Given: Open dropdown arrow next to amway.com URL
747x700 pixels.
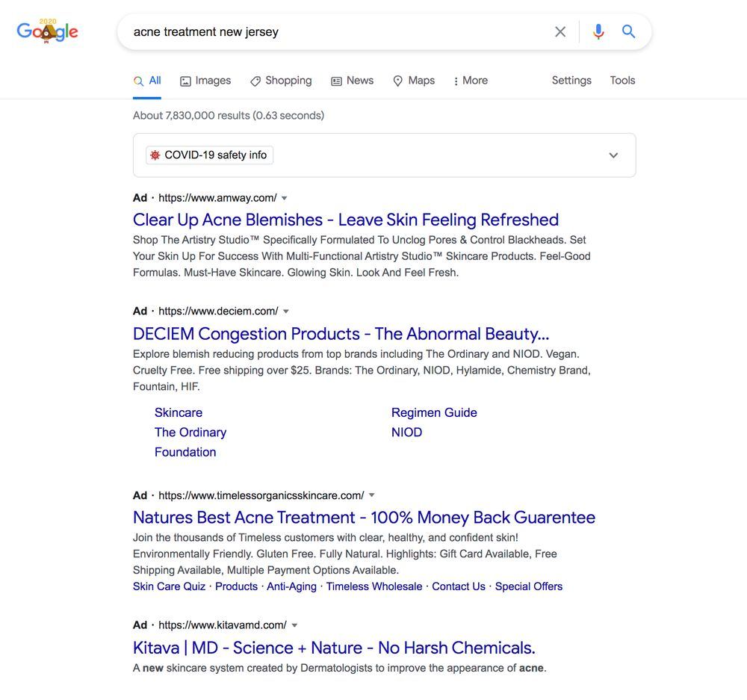Looking at the screenshot, I should coord(285,198).
